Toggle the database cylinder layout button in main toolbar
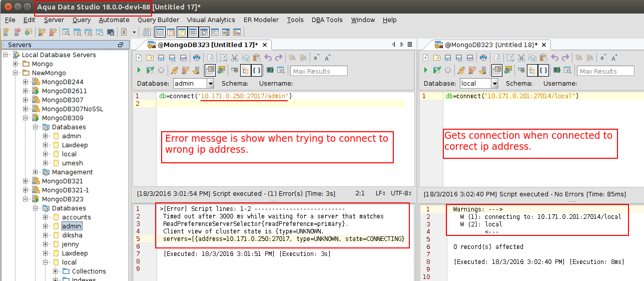 coord(182,32)
